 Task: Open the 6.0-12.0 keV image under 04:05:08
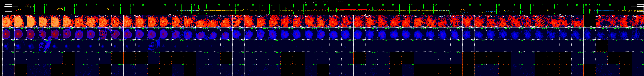point(8,34)
